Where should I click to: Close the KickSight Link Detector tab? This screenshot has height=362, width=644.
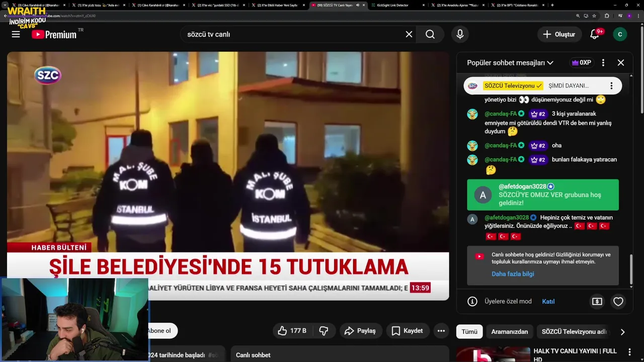point(423,5)
